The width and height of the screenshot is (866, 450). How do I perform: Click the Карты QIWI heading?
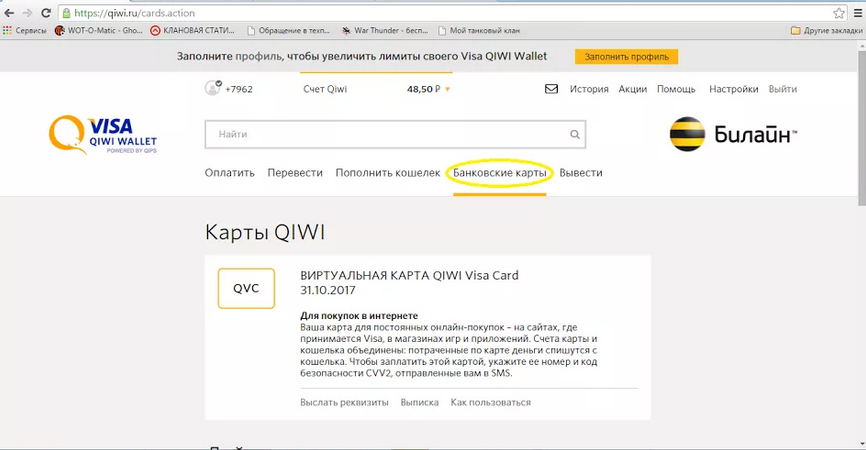pos(265,232)
